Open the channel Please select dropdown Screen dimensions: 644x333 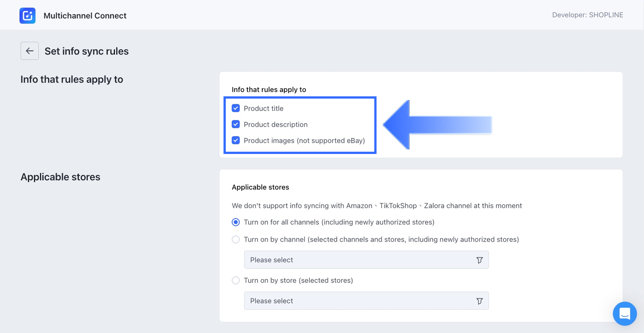(360, 260)
